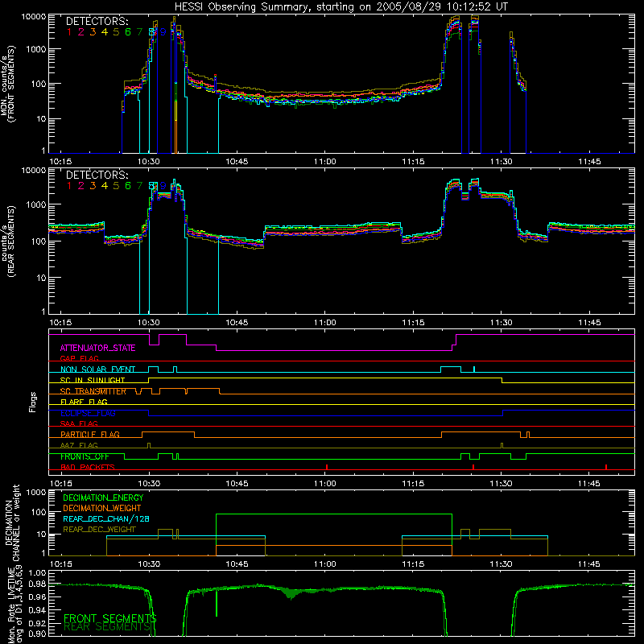Image resolution: width=644 pixels, height=644 pixels.
Task: Click the 10:45 tick label under the front segments panel
Action: click(237, 162)
